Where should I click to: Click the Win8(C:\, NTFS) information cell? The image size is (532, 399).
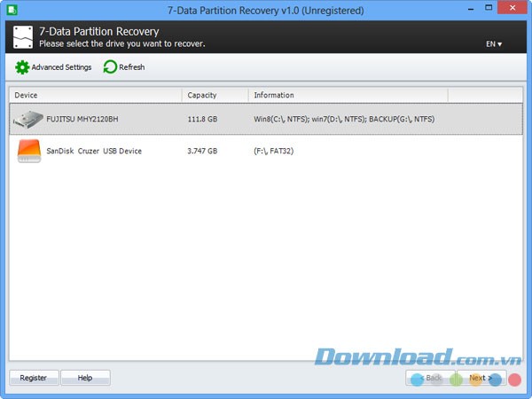344,119
